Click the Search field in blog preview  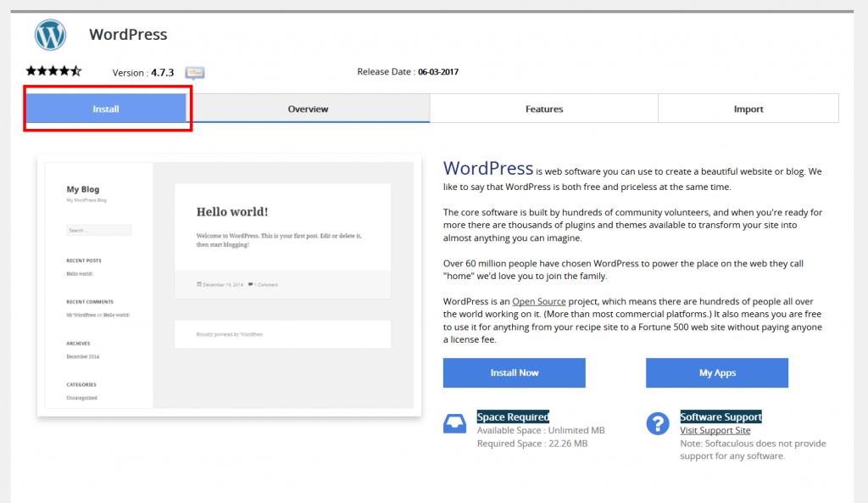[x=99, y=230]
